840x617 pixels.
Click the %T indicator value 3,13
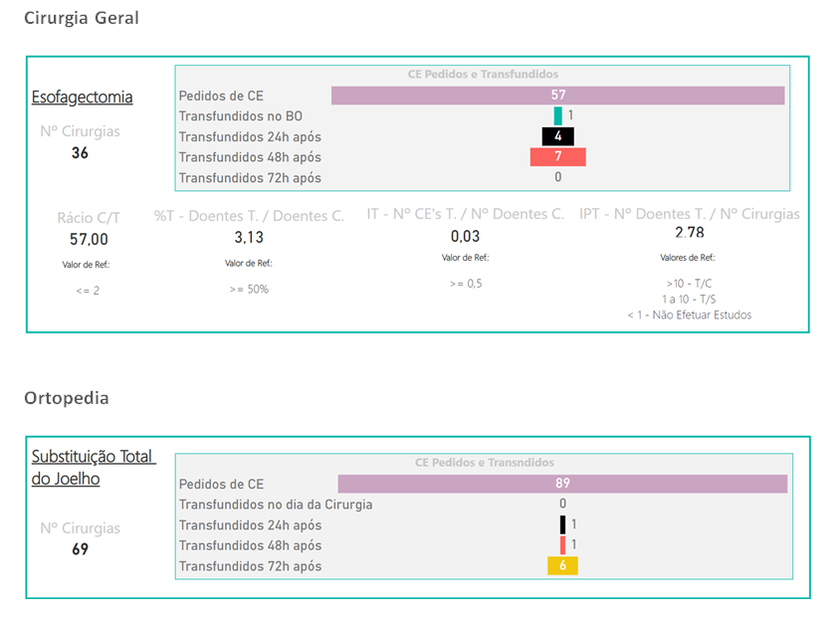pos(249,238)
